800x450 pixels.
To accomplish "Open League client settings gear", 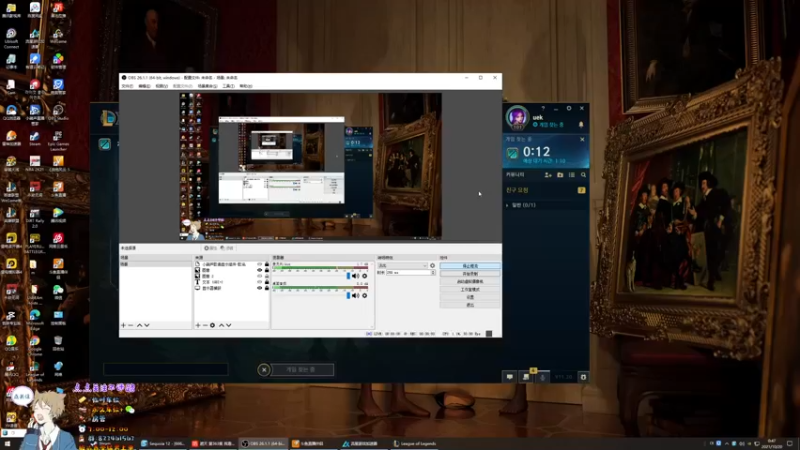I will 569,108.
